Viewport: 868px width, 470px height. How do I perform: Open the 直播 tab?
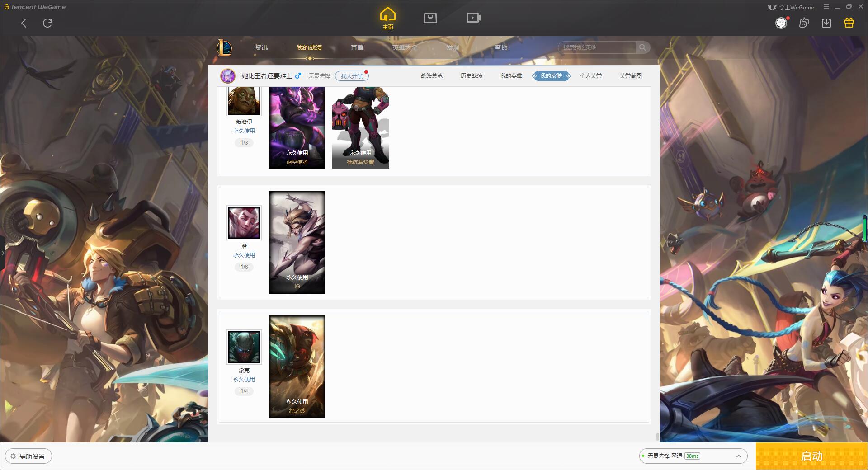(357, 47)
